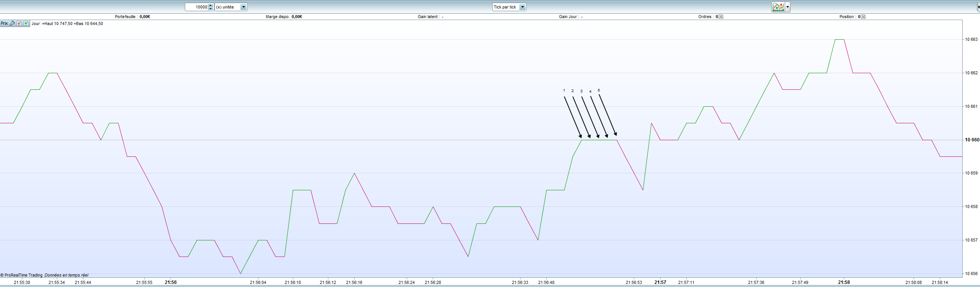Click the 'Données en temps réel' status text
980x287 pixels.
pyautogui.click(x=66, y=275)
